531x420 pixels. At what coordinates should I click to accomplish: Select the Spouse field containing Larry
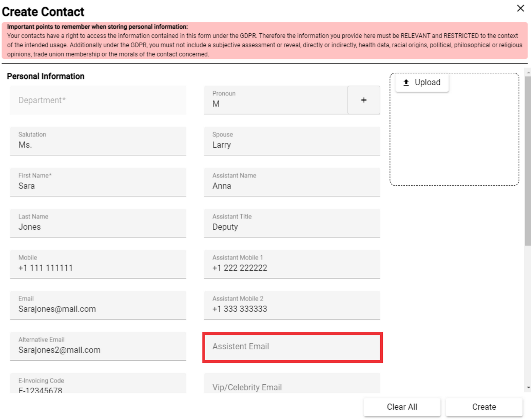pos(292,141)
